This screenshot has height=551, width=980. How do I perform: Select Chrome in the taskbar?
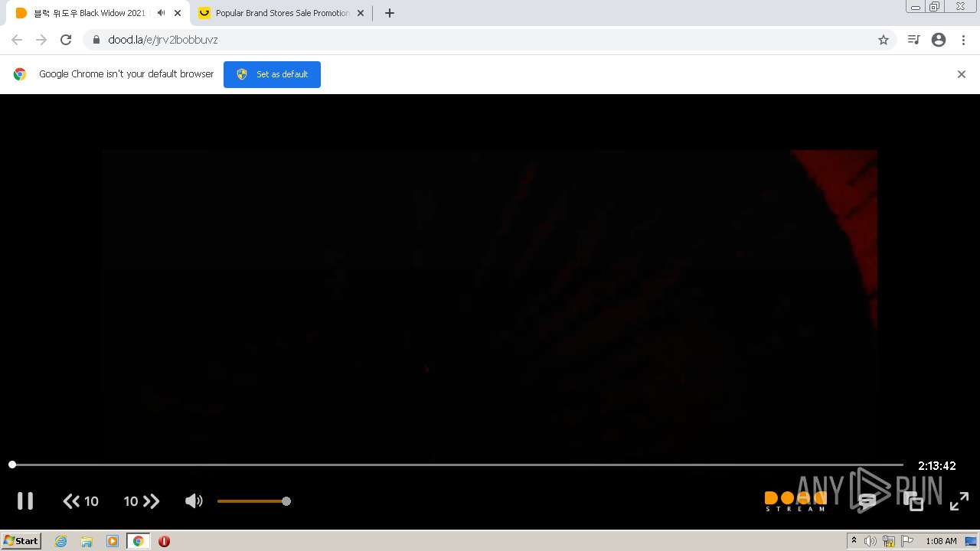(x=138, y=541)
